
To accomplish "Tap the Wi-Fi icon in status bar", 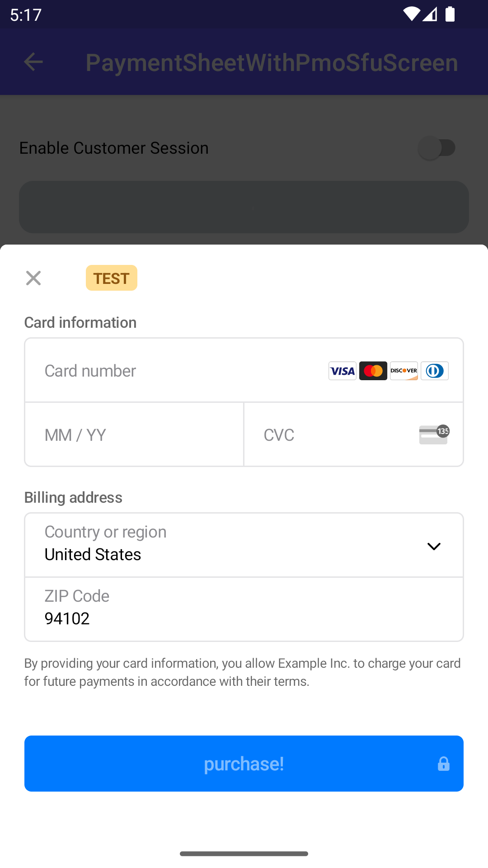I will coord(411,14).
